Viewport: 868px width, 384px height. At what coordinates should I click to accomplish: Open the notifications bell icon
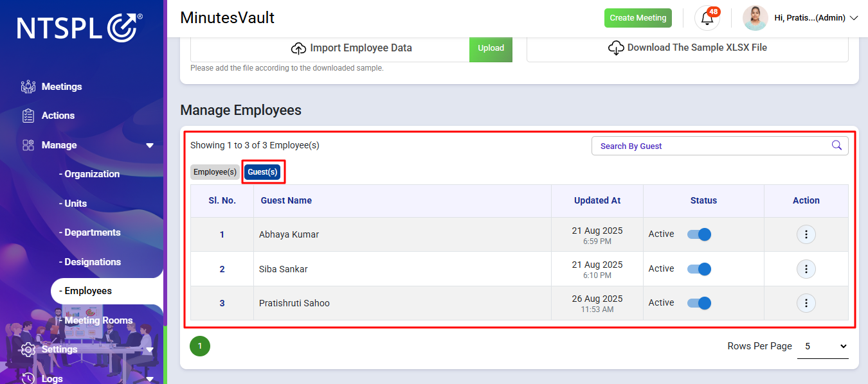707,18
